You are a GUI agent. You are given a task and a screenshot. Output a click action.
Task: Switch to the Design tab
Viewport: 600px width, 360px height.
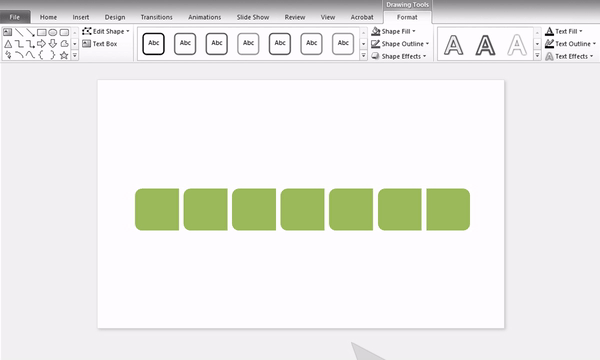point(115,17)
